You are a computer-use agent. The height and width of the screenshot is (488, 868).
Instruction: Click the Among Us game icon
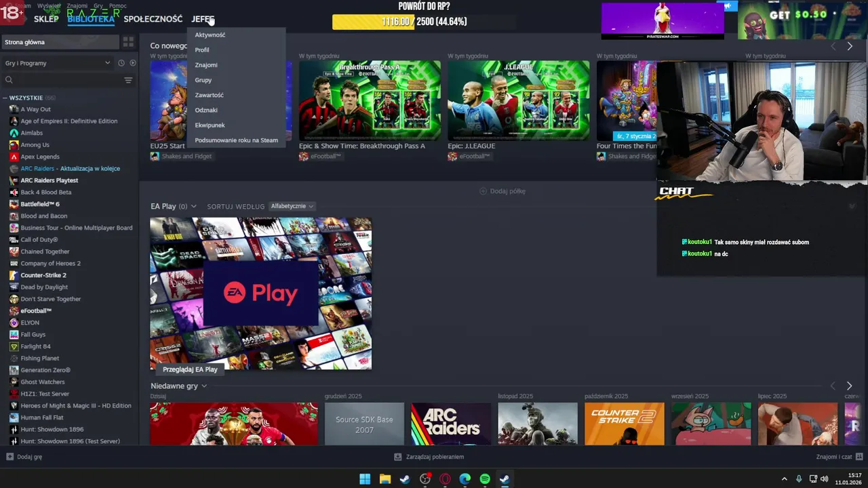tap(14, 144)
